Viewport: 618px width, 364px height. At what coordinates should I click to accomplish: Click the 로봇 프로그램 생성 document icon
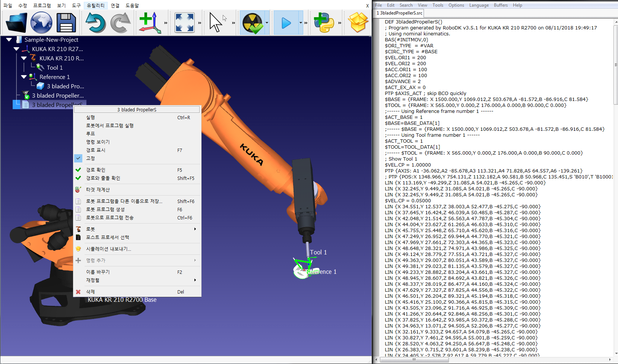pyautogui.click(x=78, y=209)
